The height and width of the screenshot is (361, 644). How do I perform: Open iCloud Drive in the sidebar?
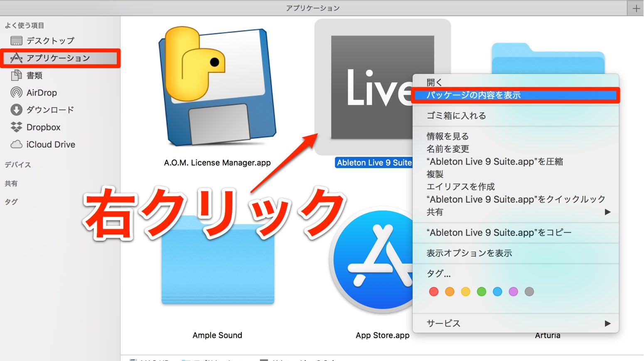tap(43, 145)
